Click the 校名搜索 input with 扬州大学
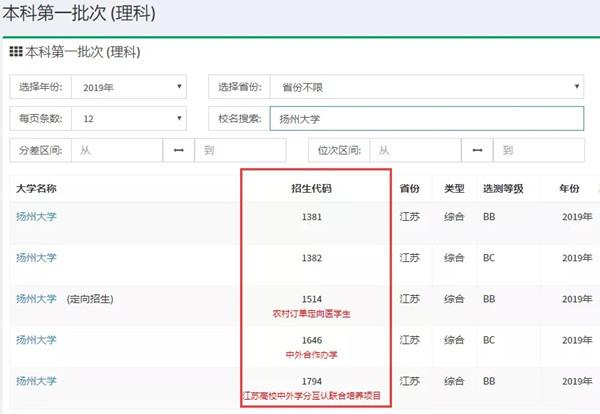Image resolution: width=600 pixels, height=414 pixels. 427,119
